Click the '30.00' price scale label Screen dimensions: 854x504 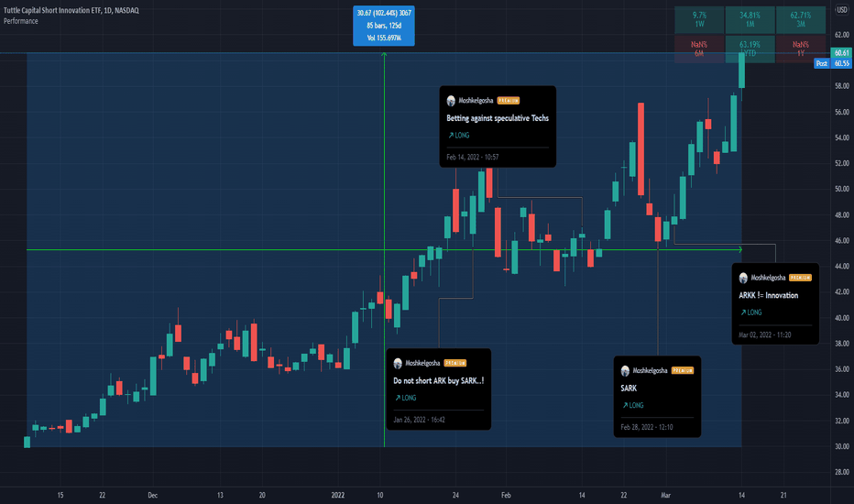[841, 446]
